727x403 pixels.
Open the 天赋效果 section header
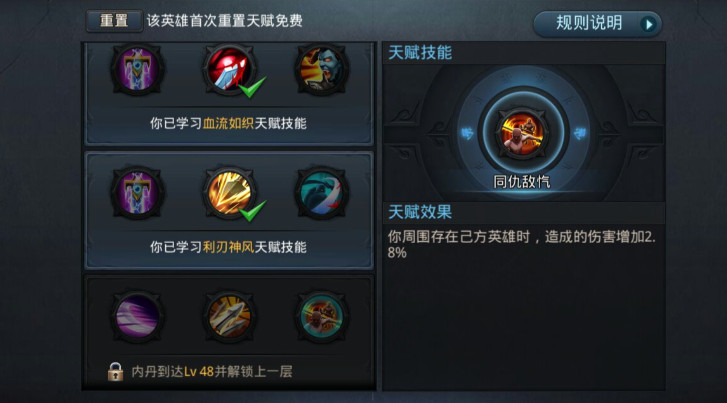(420, 212)
